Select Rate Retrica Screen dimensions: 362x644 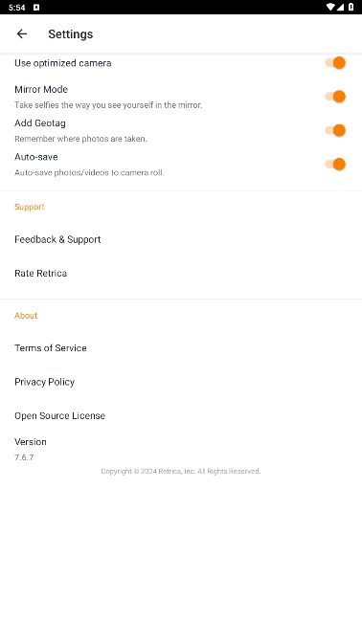click(x=181, y=273)
